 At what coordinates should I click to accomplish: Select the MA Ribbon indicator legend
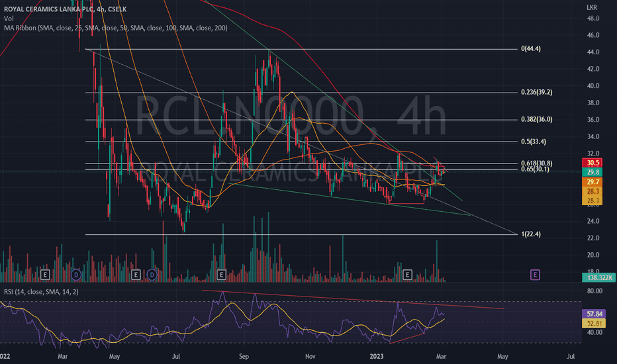tap(116, 28)
